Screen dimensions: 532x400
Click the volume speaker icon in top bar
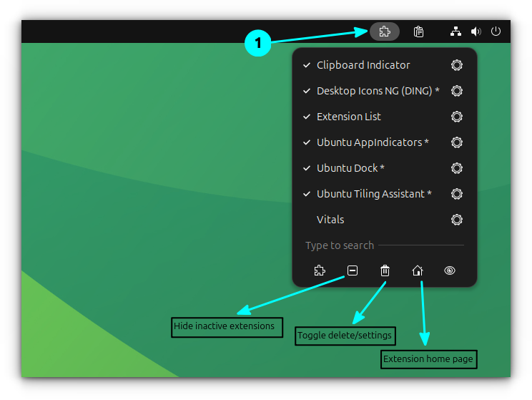coord(476,31)
